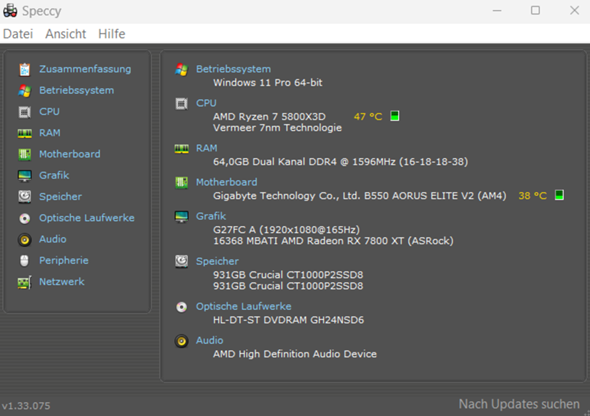This screenshot has height=416, width=590.
Task: Open the Hilfe menu
Action: [112, 34]
